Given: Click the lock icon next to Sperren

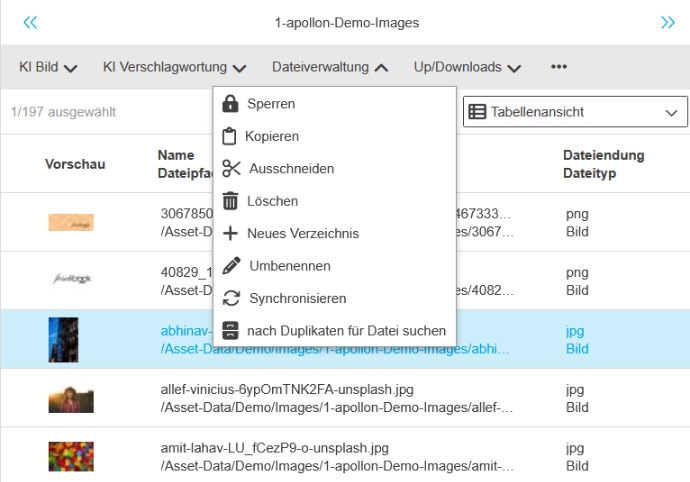Looking at the screenshot, I should coord(231,103).
